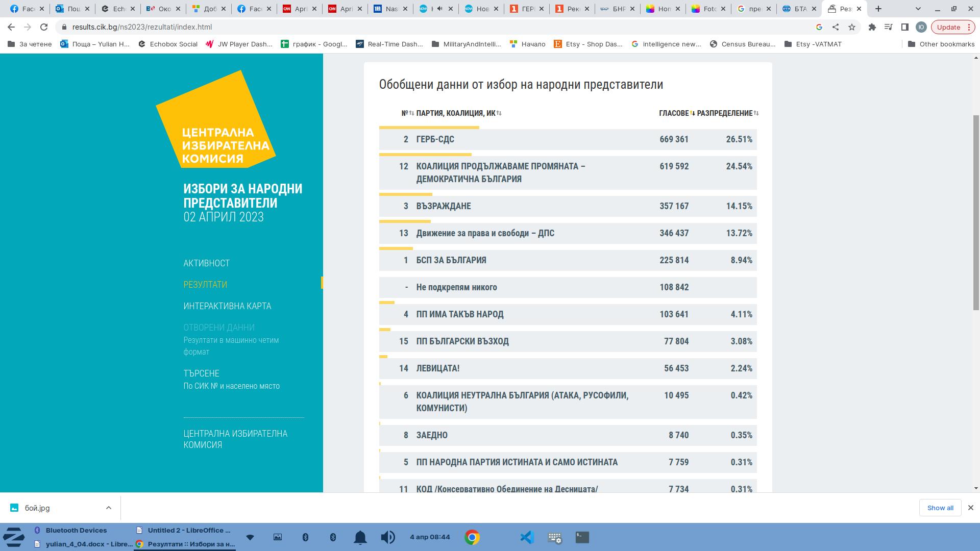Click ПП ИМА ТАКЪВ НАРОД row
This screenshot has height=551, width=980.
point(568,314)
